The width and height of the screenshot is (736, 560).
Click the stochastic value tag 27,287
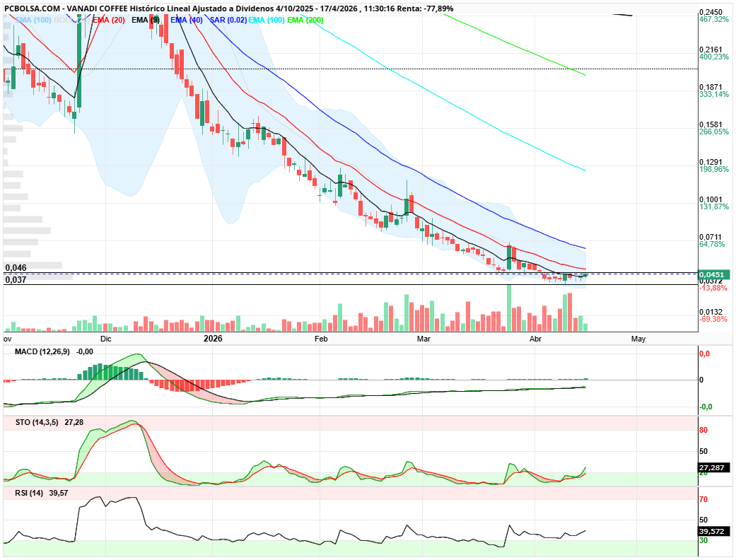coord(711,467)
